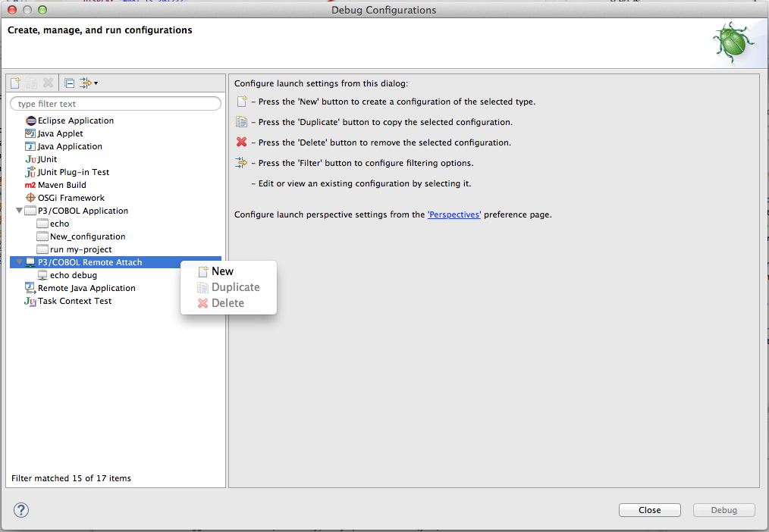This screenshot has width=769, height=532.
Task: Click the Remote Java Application icon
Action: click(x=30, y=287)
